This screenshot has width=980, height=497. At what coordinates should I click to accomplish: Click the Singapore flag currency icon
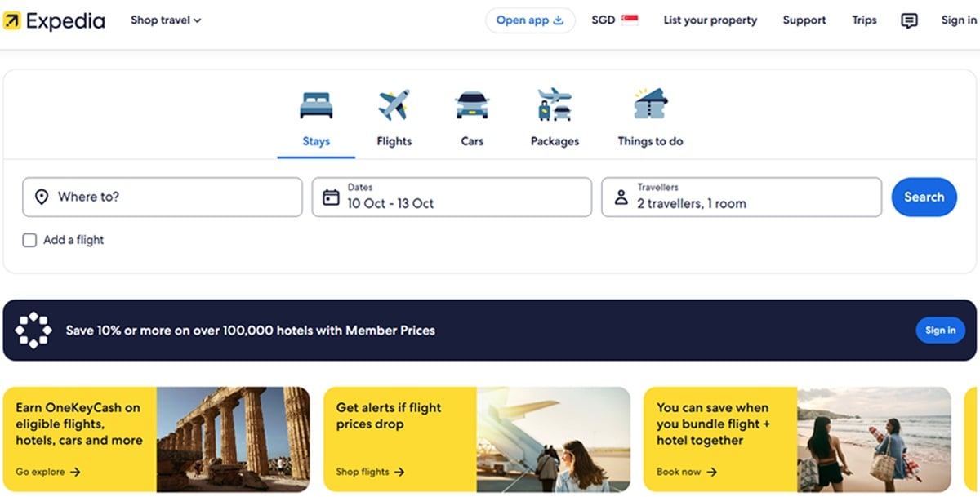tap(630, 20)
